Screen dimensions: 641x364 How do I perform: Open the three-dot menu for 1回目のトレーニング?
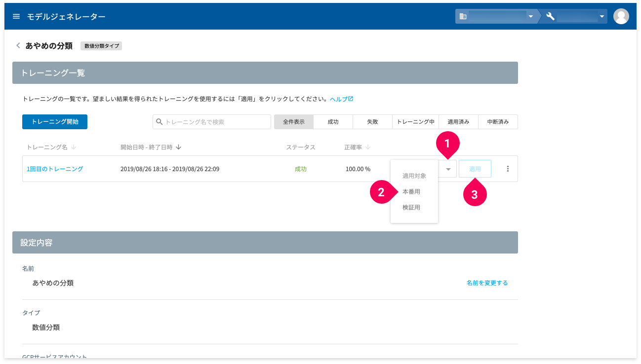508,169
